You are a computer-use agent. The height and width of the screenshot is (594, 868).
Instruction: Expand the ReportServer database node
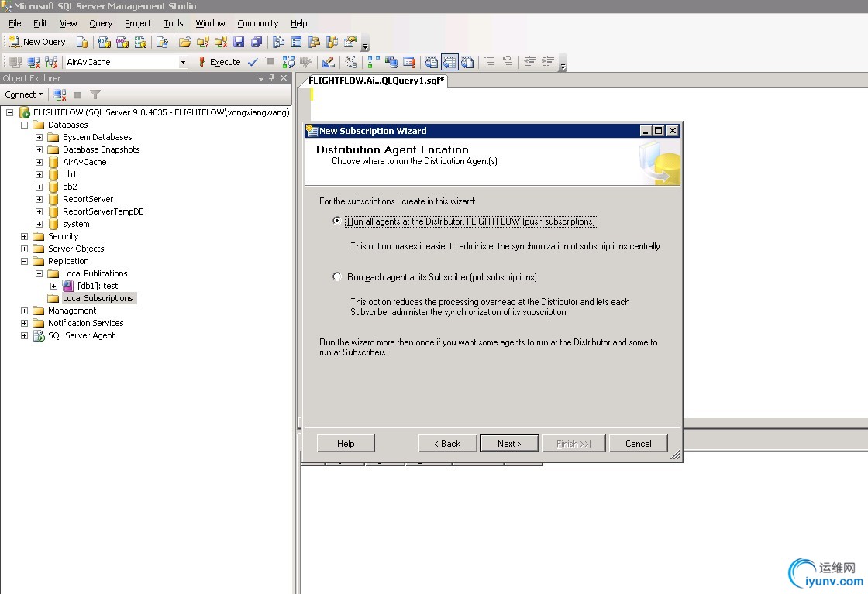(x=39, y=199)
